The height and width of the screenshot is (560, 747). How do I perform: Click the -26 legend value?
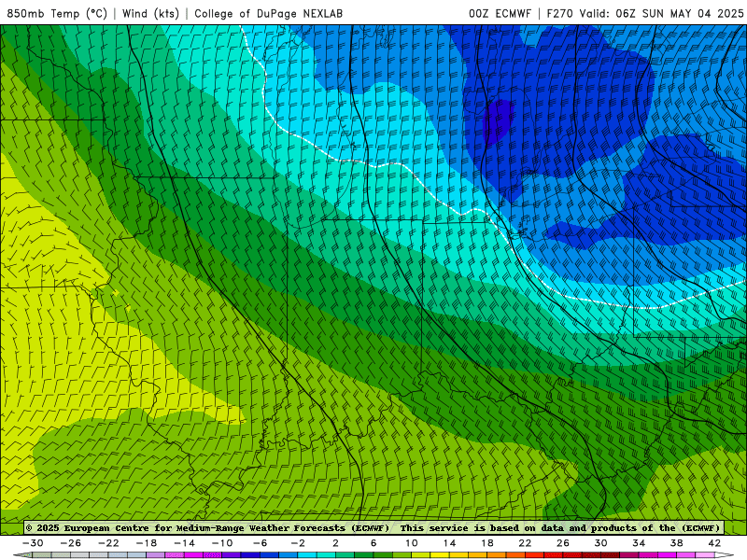(x=71, y=543)
